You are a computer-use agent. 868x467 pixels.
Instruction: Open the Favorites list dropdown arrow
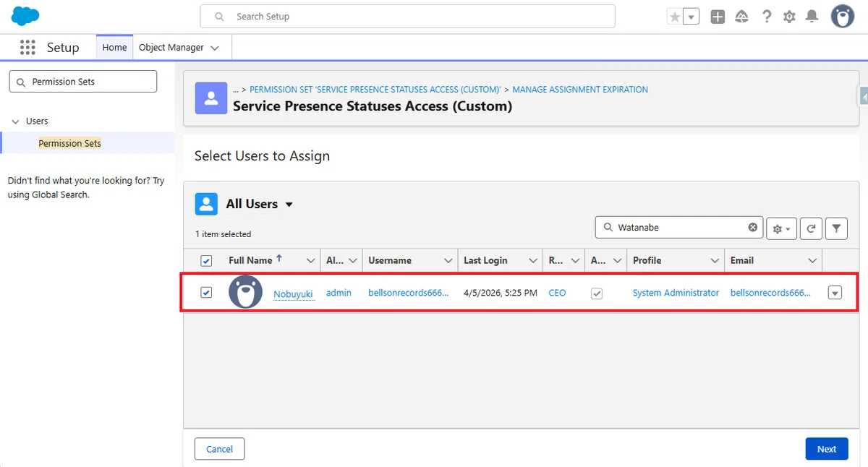tap(692, 17)
